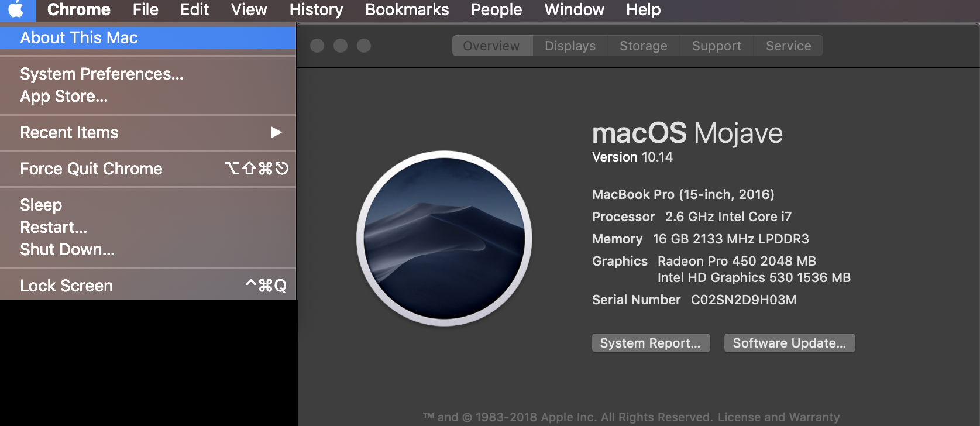Select Lock Screen menu entry
Screen dimensions: 980x426
point(66,286)
